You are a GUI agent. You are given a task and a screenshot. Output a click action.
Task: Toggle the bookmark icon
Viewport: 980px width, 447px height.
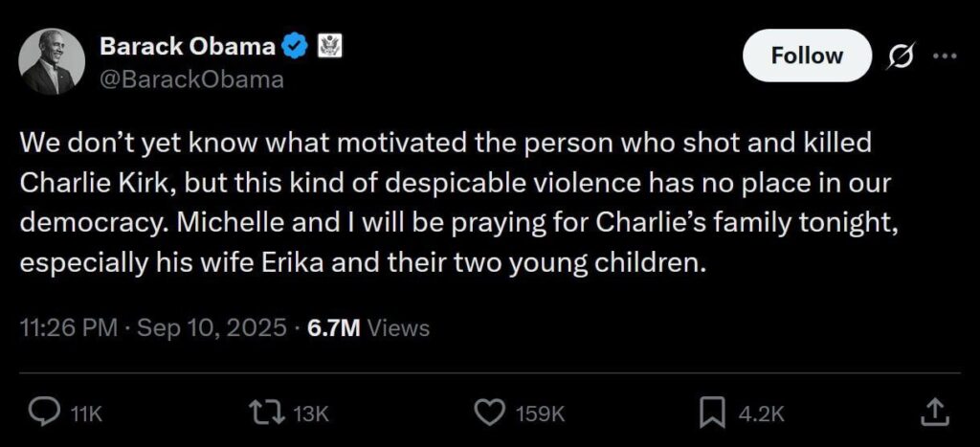click(x=712, y=413)
